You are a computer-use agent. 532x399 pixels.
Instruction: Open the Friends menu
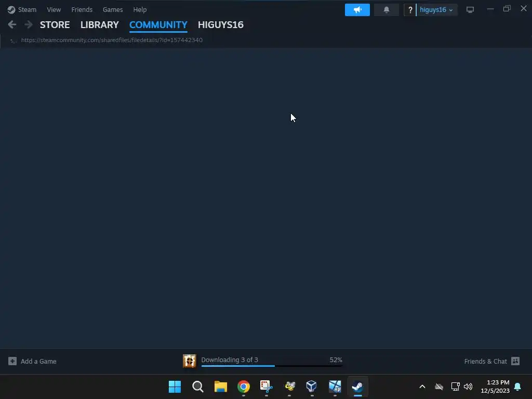(x=82, y=9)
